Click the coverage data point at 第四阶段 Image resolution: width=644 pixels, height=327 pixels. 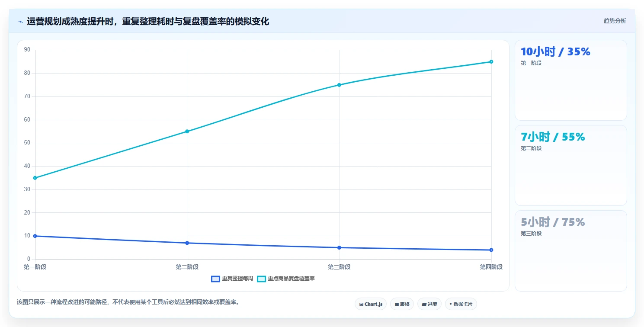tap(491, 62)
